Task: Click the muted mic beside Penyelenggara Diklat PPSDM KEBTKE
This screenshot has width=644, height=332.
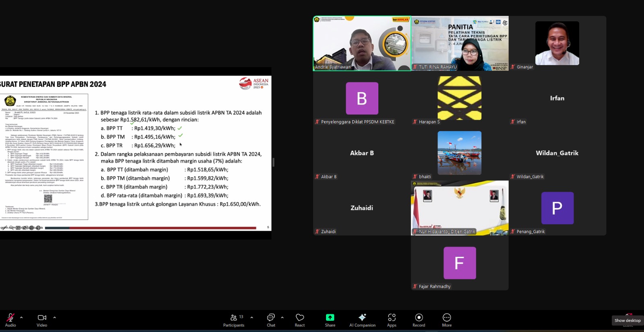Action: [x=317, y=122]
